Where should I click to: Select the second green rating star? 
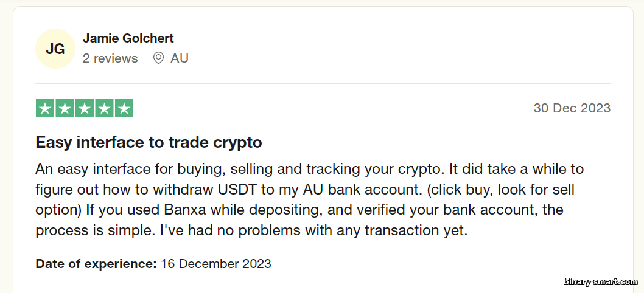click(x=65, y=108)
